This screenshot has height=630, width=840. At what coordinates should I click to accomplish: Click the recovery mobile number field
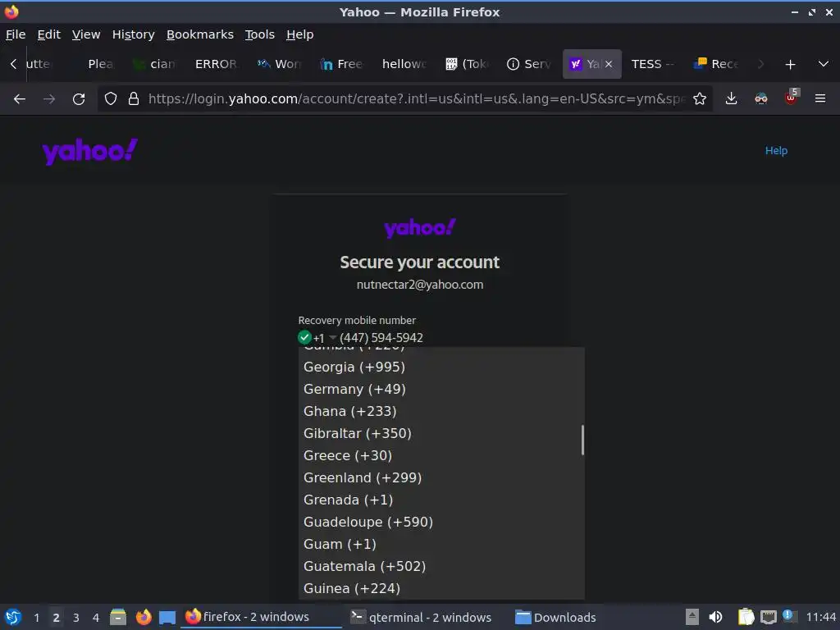tap(440, 338)
